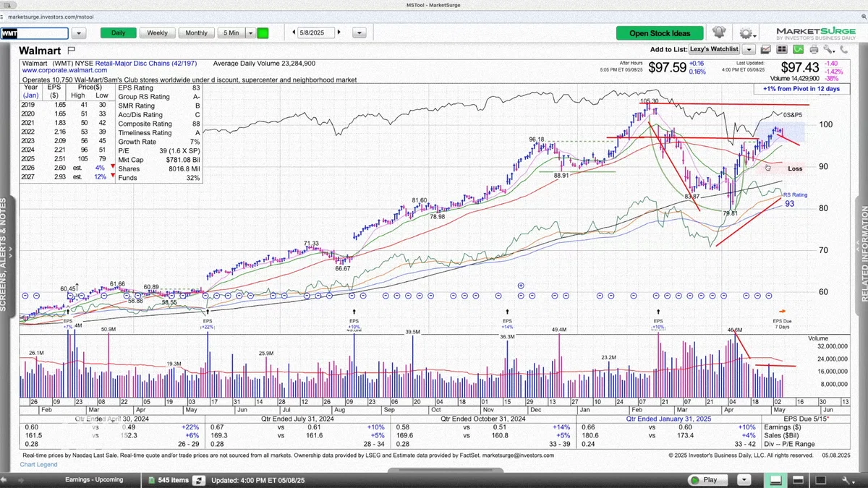Switch chart to Daily timeframe

click(x=118, y=33)
